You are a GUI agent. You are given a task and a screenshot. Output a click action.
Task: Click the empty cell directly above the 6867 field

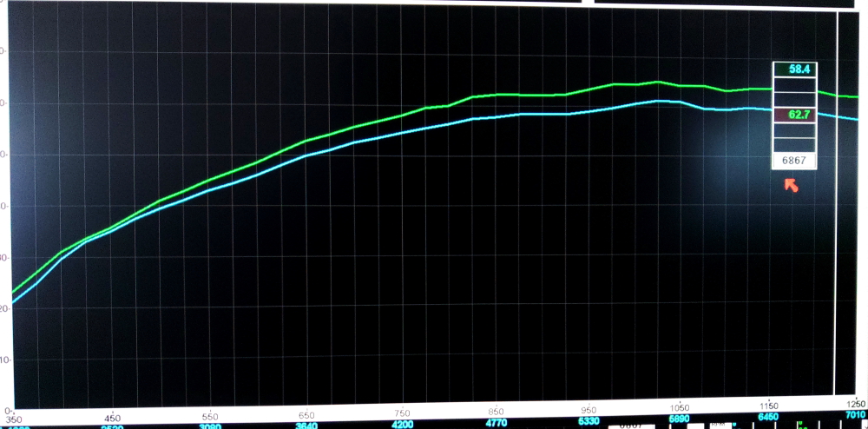[794, 144]
